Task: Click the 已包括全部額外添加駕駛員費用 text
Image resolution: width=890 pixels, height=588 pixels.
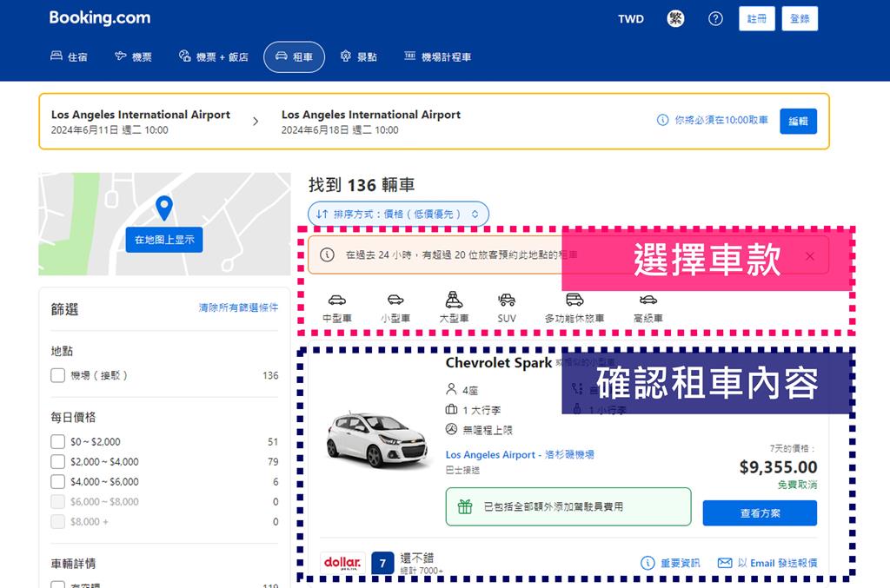Action: 554,506
